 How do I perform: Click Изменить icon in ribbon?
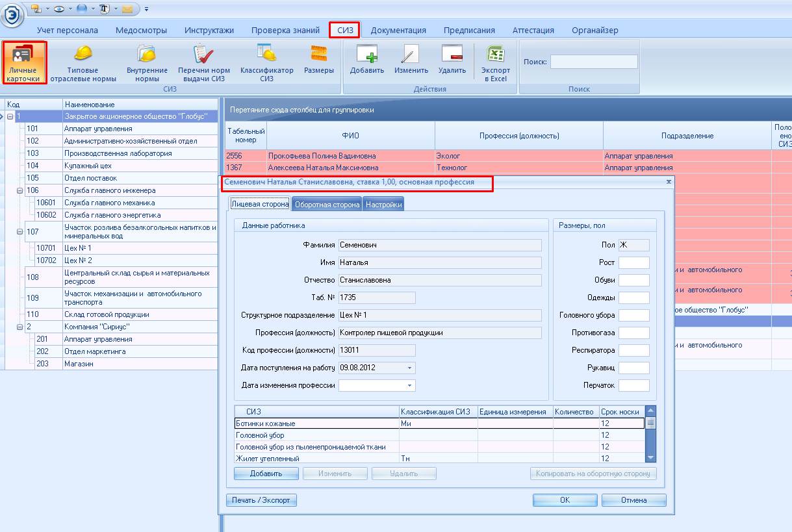pos(411,60)
